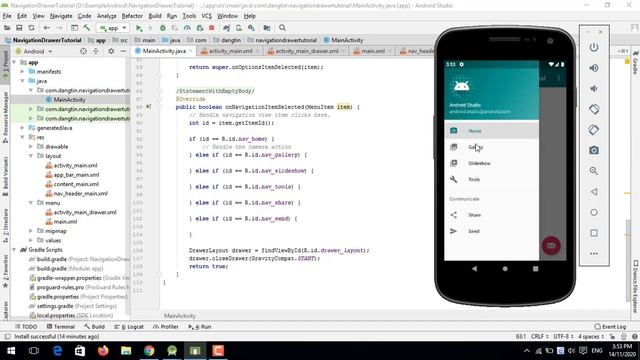Run the app with the green play button

pos(139,28)
